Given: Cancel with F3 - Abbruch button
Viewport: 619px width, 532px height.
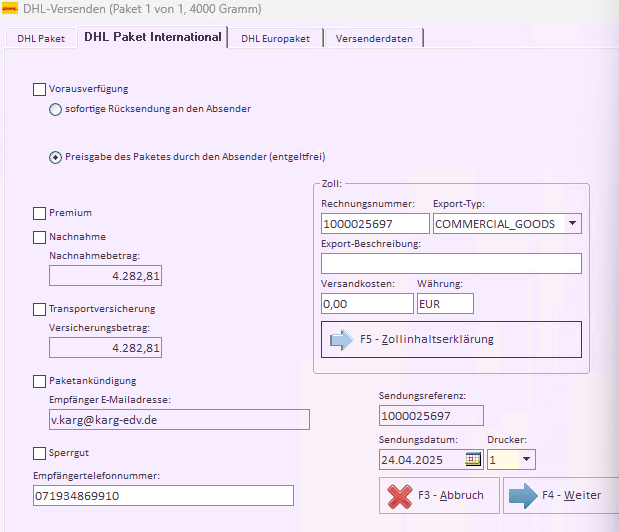Looking at the screenshot, I should 439,496.
